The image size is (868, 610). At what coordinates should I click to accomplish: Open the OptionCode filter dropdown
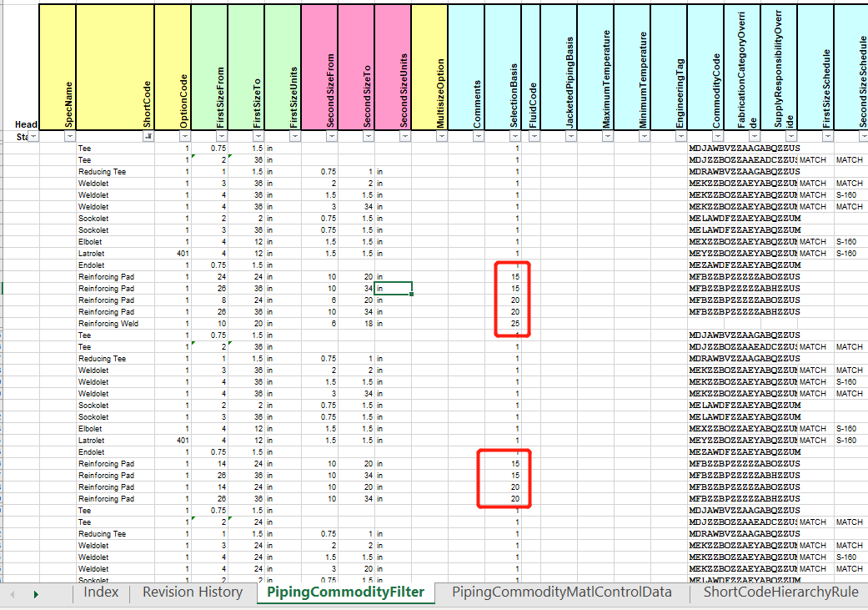tap(184, 136)
